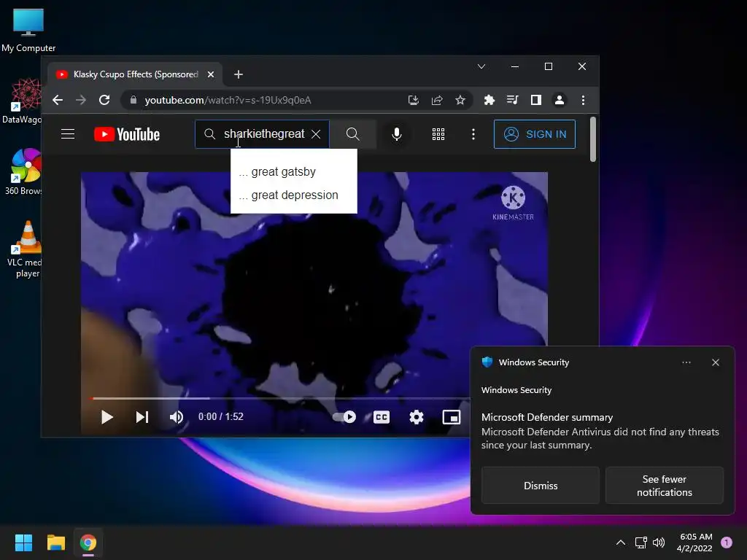
Task: Enable miniplayer mode
Action: (x=451, y=417)
